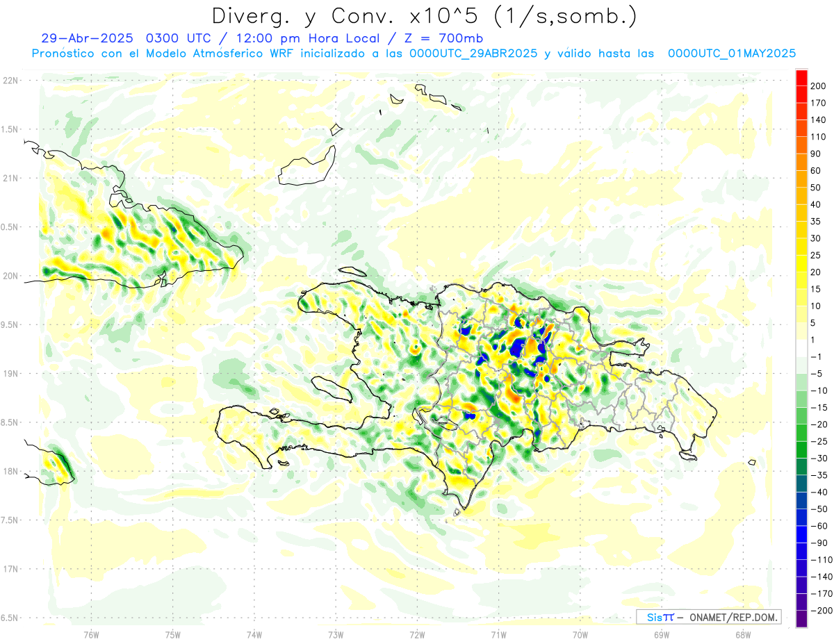The height and width of the screenshot is (644, 834).
Task: Click the 'Z = 700mb' level text
Action: pyautogui.click(x=443, y=38)
